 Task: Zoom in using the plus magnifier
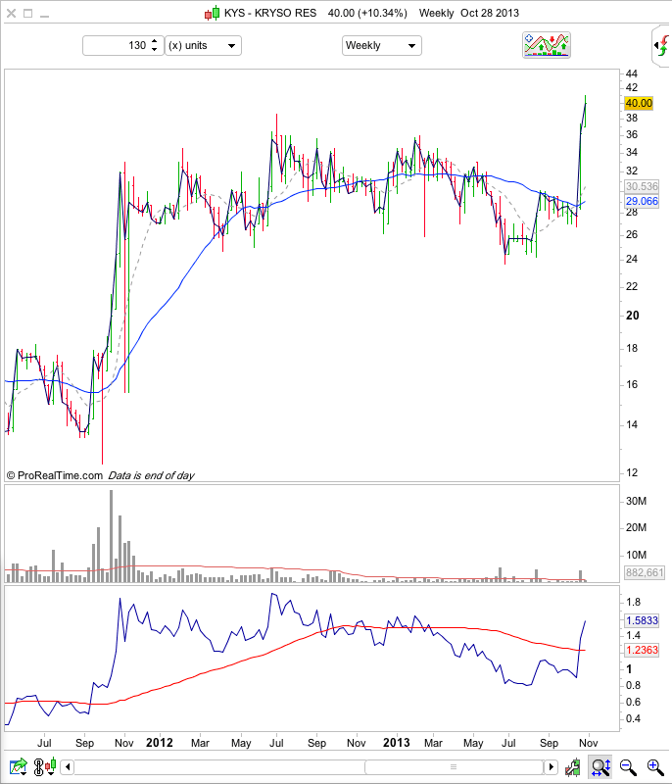(x=655, y=766)
